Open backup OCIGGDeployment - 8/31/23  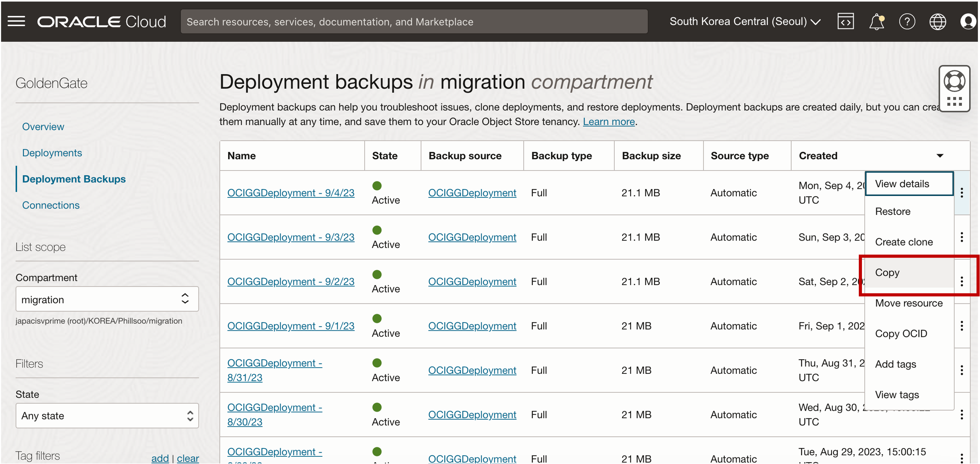(275, 370)
